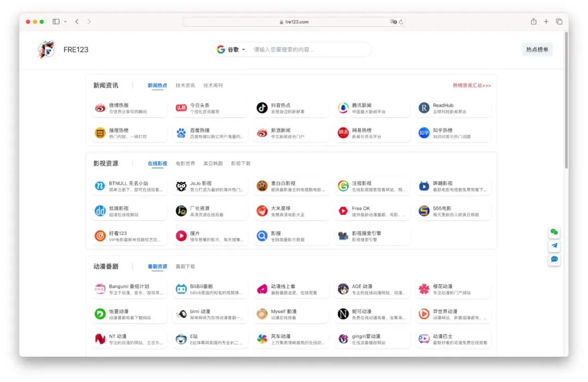Reload the fre123.com page
Screen dimensions: 588x382
tap(401, 22)
